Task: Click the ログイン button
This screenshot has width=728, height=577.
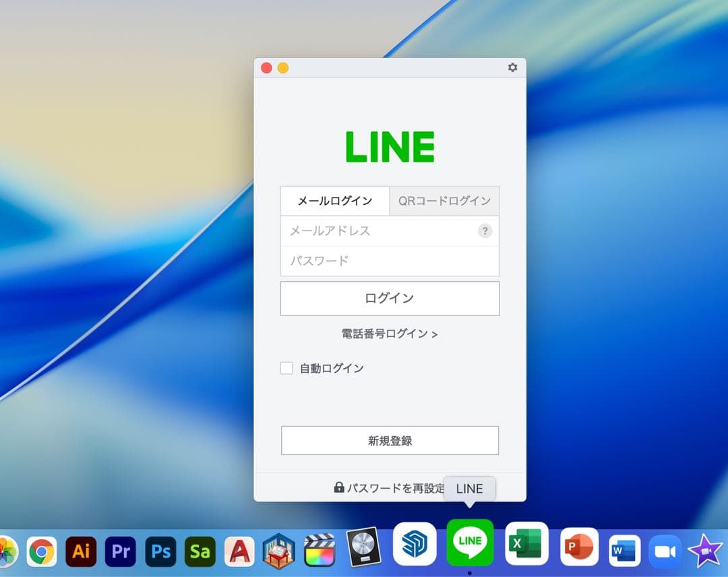Action: click(x=390, y=298)
